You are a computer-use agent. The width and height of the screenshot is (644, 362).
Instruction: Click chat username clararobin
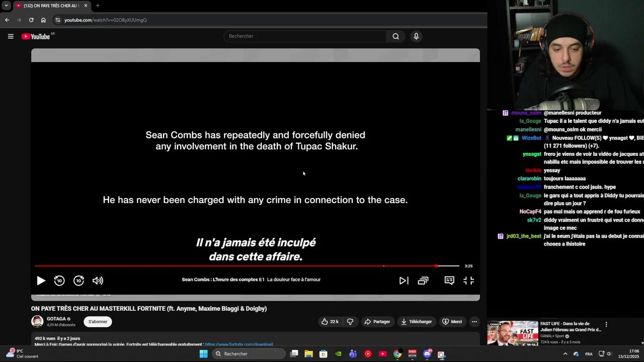pyautogui.click(x=529, y=178)
